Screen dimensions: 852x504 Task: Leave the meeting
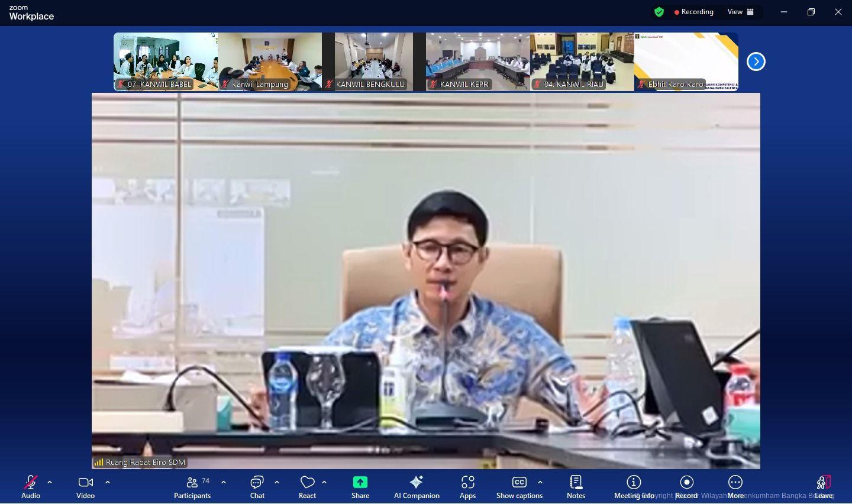pos(823,487)
